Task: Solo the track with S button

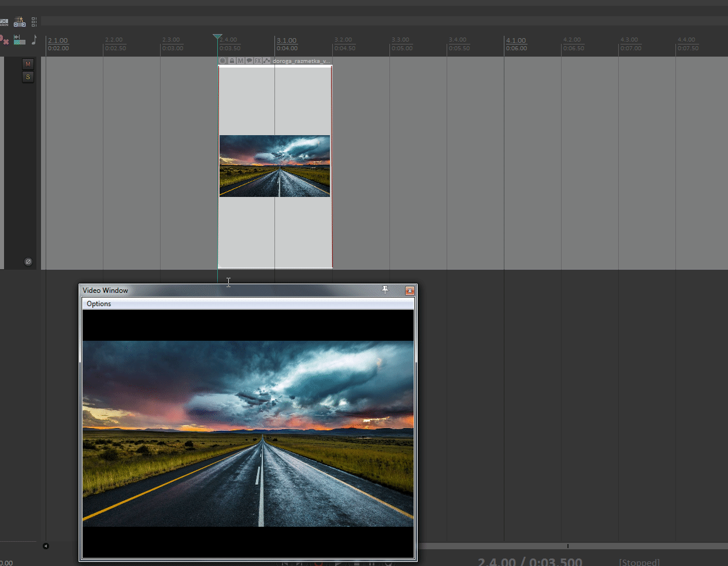Action: pyautogui.click(x=28, y=77)
